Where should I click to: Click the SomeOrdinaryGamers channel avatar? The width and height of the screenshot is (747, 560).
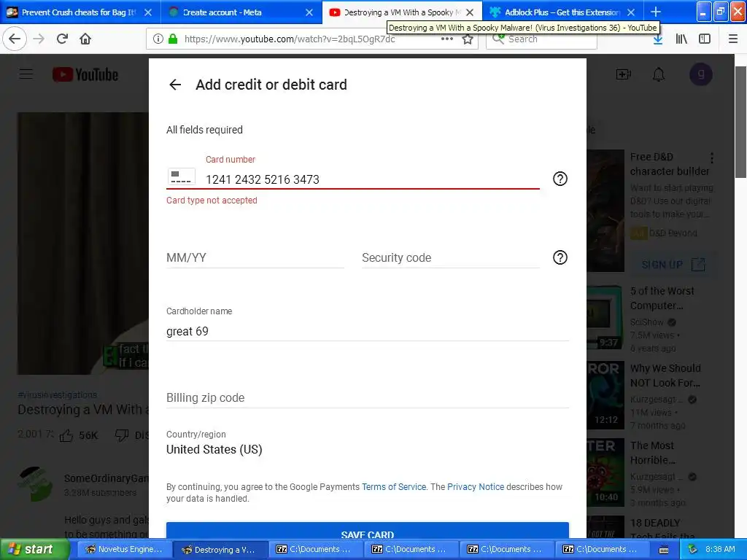coord(36,484)
